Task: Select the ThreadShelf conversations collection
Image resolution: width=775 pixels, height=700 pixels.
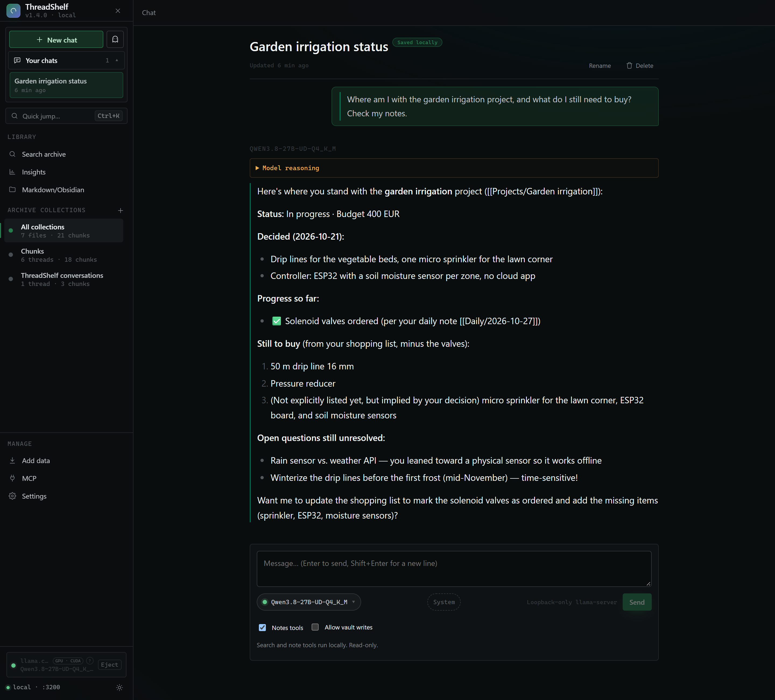Action: point(64,279)
